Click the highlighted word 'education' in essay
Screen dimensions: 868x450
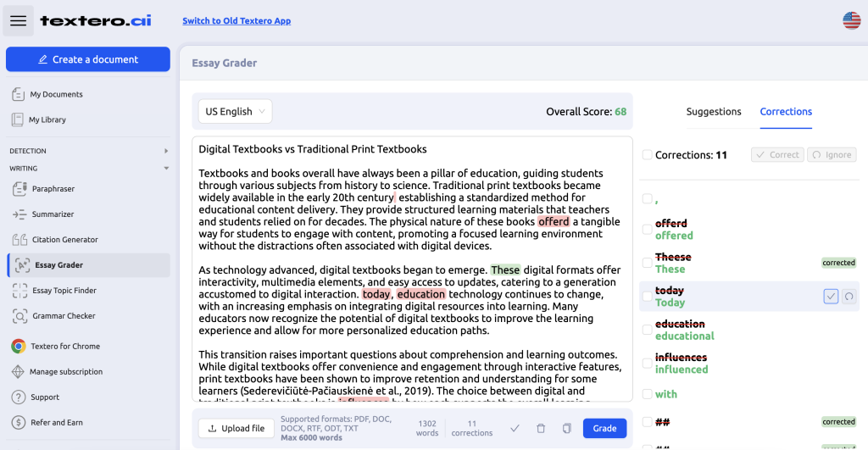click(x=420, y=294)
